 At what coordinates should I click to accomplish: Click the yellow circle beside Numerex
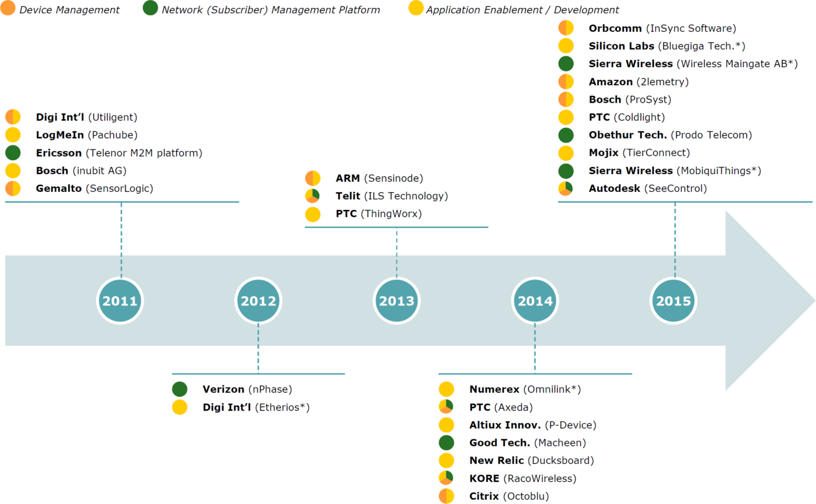(x=446, y=389)
